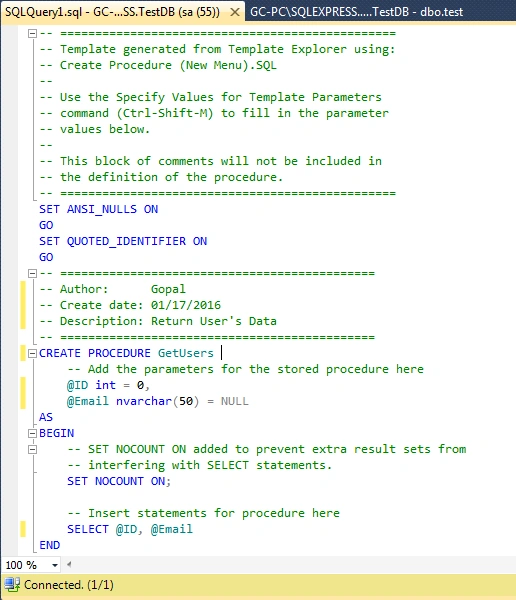
Task: Click the procedure name GetUsers
Action: coord(186,353)
